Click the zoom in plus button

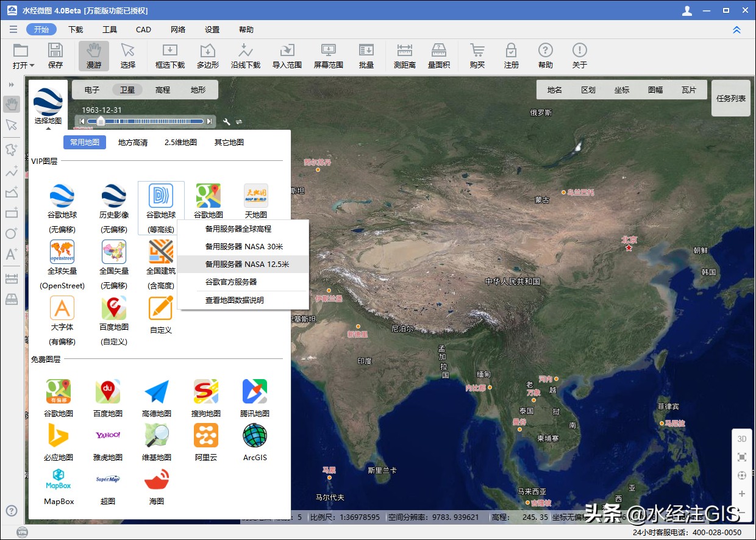tap(742, 494)
